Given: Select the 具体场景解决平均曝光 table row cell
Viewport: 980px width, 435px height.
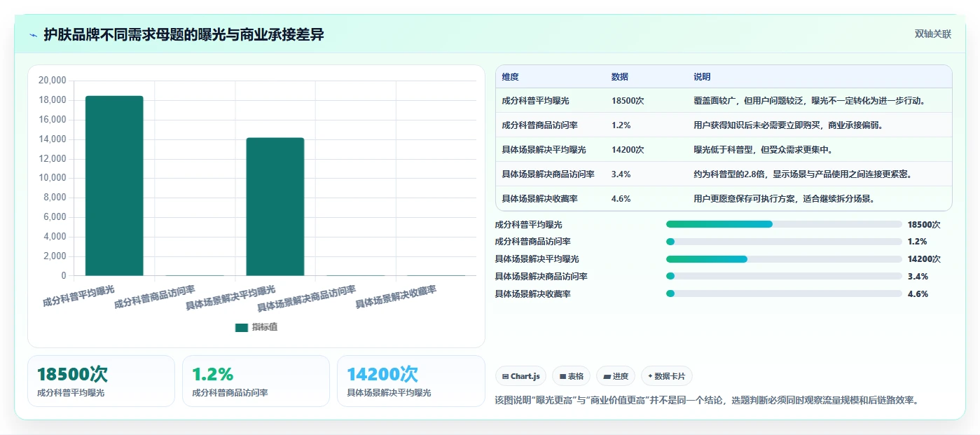Looking at the screenshot, I should pyautogui.click(x=544, y=150).
